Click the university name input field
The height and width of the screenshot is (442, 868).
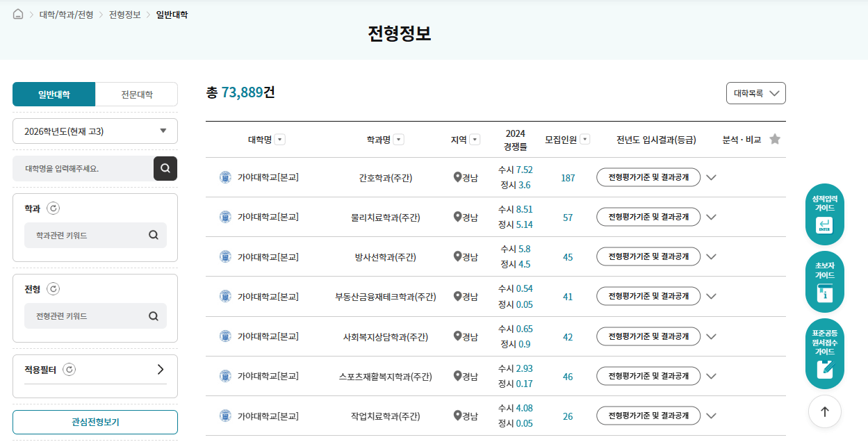[x=80, y=168]
